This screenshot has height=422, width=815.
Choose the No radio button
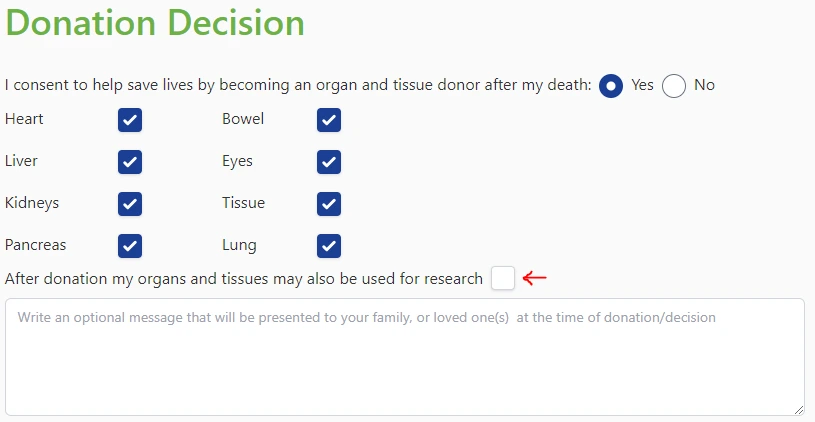[x=674, y=86]
